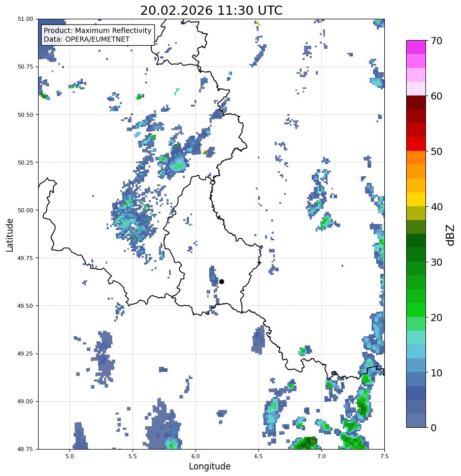Click the latitude tick label 49.75

[25, 258]
